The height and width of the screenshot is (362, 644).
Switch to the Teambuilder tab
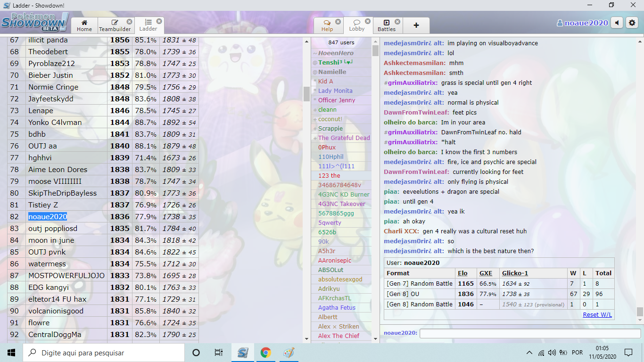click(x=115, y=25)
